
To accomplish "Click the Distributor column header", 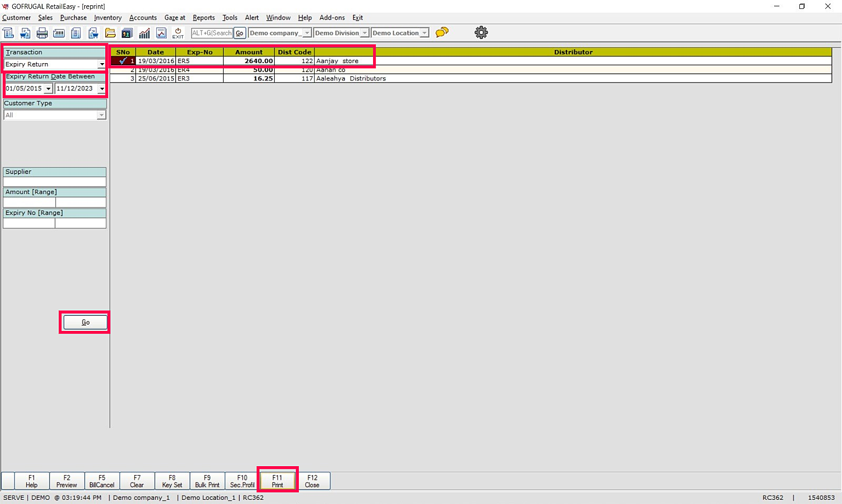I will (x=573, y=52).
